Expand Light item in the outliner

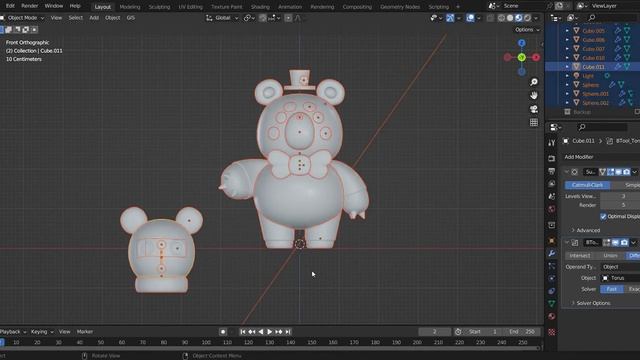[567, 76]
